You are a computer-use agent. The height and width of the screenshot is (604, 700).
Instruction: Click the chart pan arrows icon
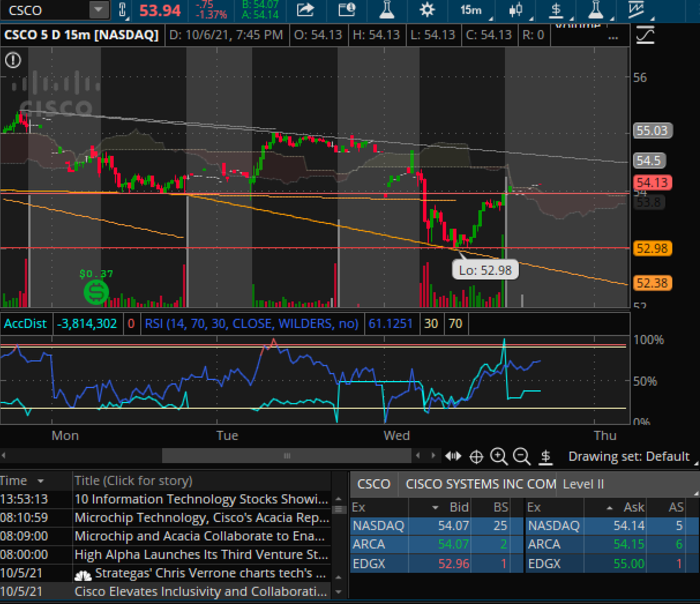[454, 456]
